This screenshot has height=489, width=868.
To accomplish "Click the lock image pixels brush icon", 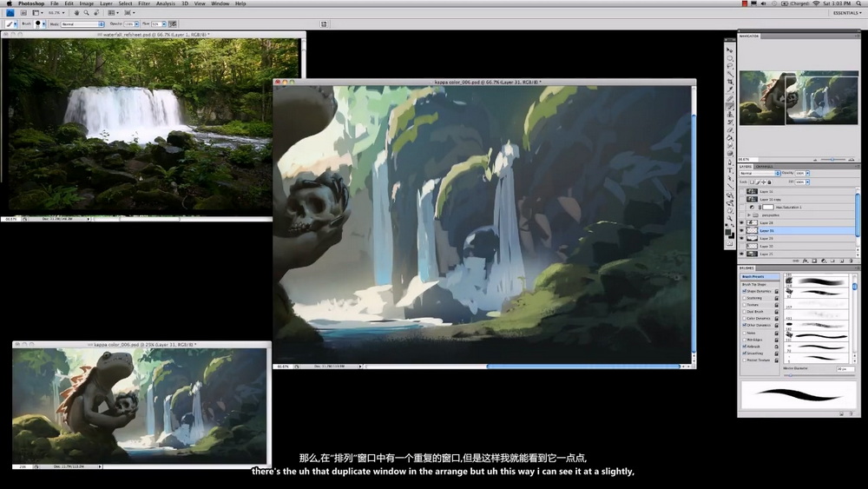I will point(758,182).
